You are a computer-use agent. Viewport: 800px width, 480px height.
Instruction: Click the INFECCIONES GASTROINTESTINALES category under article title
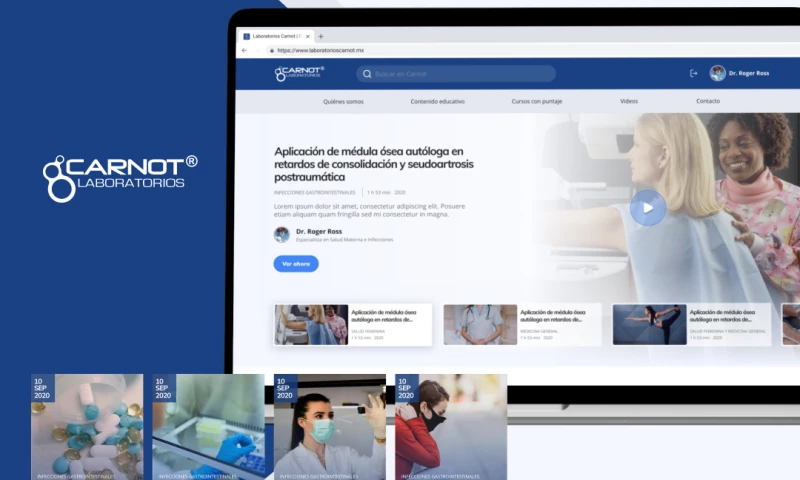314,193
